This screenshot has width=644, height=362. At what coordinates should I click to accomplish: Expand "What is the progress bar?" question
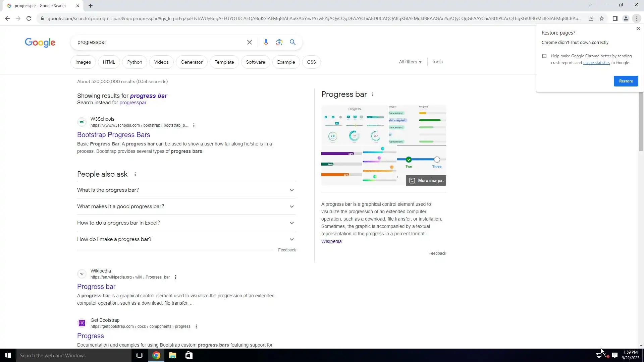click(x=186, y=190)
